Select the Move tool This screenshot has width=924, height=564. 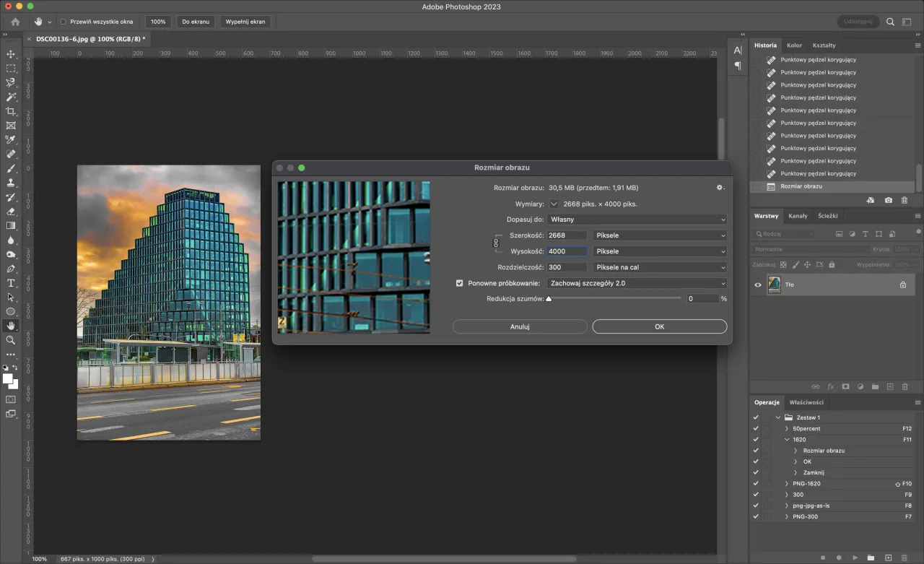coord(11,54)
